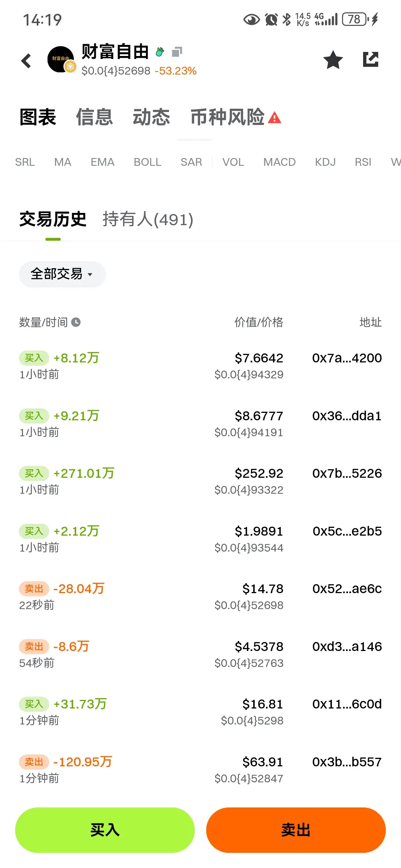Copy contract via squares icon
This screenshot has height=868, width=401.
[177, 52]
